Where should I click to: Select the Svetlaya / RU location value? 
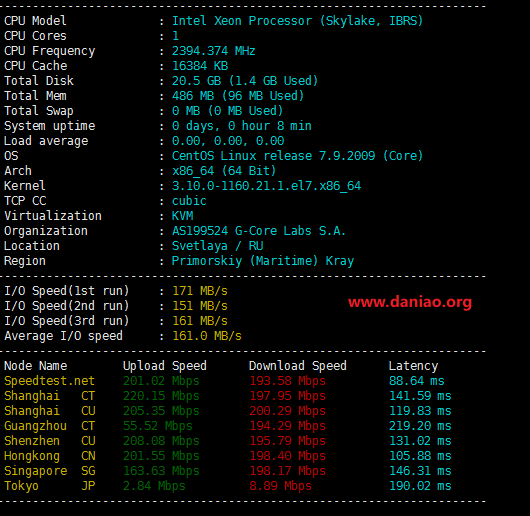(217, 246)
